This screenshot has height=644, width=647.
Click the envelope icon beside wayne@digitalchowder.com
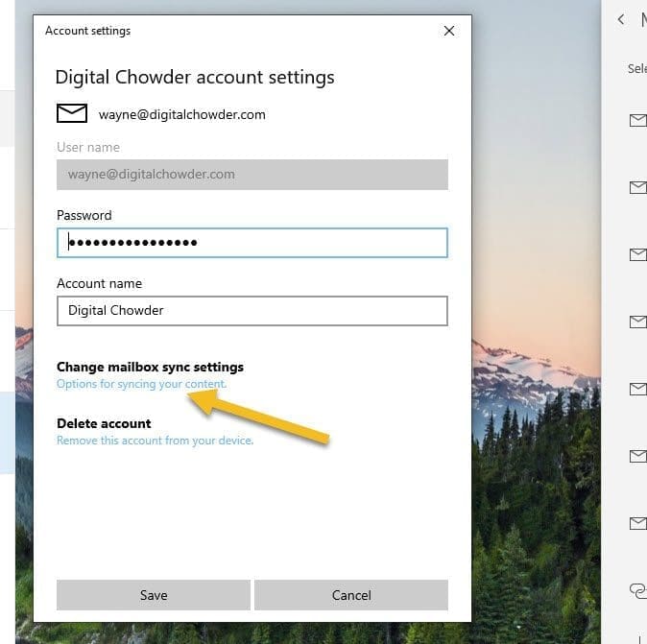(72, 113)
